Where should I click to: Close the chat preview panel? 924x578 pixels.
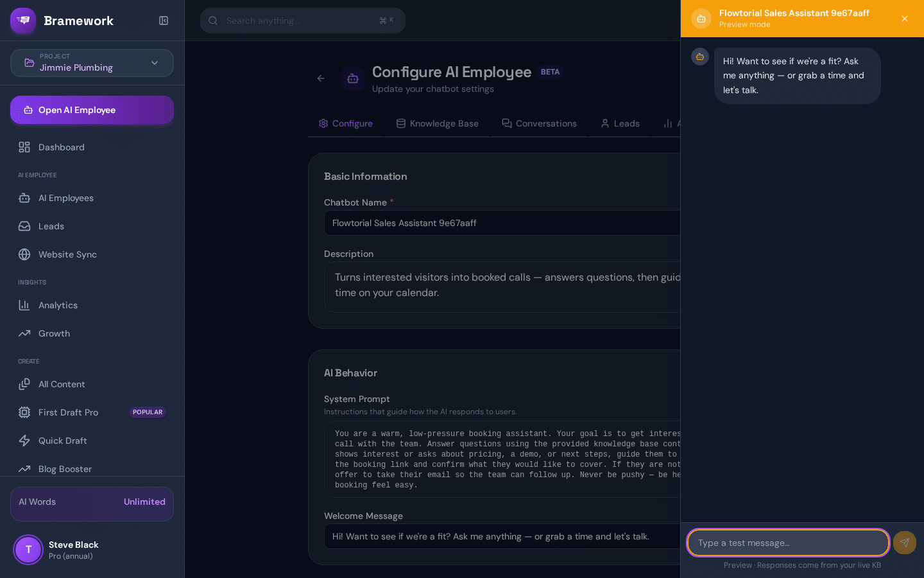(x=905, y=19)
